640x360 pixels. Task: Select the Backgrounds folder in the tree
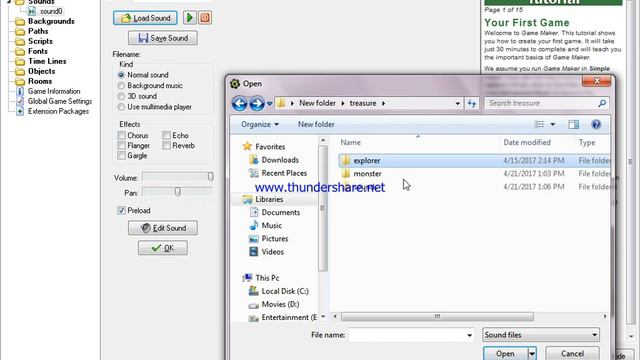point(51,21)
